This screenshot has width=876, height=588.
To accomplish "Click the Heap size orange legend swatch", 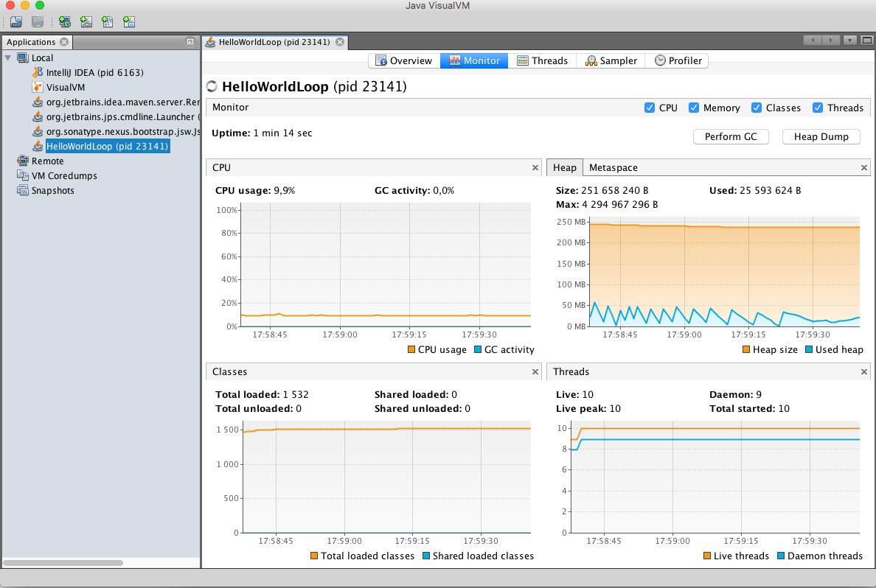I will pyautogui.click(x=745, y=349).
